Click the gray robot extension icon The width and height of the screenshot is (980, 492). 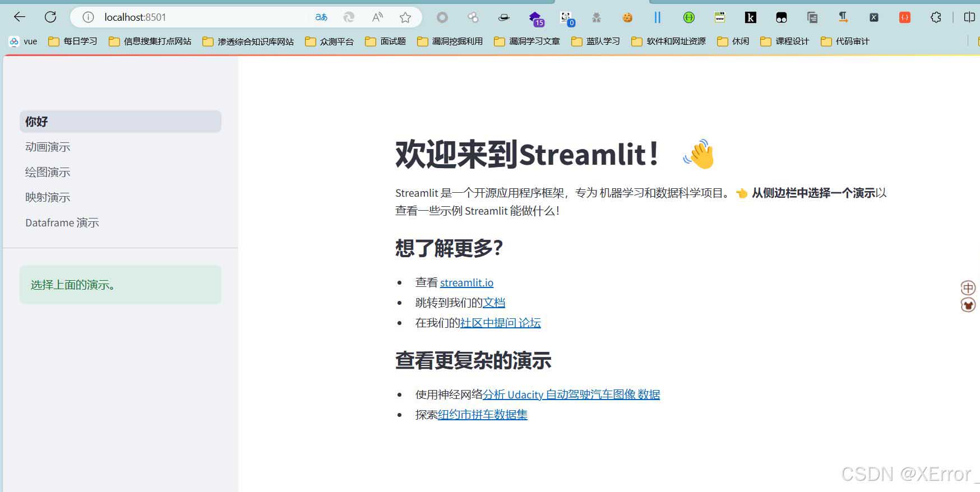tap(597, 17)
